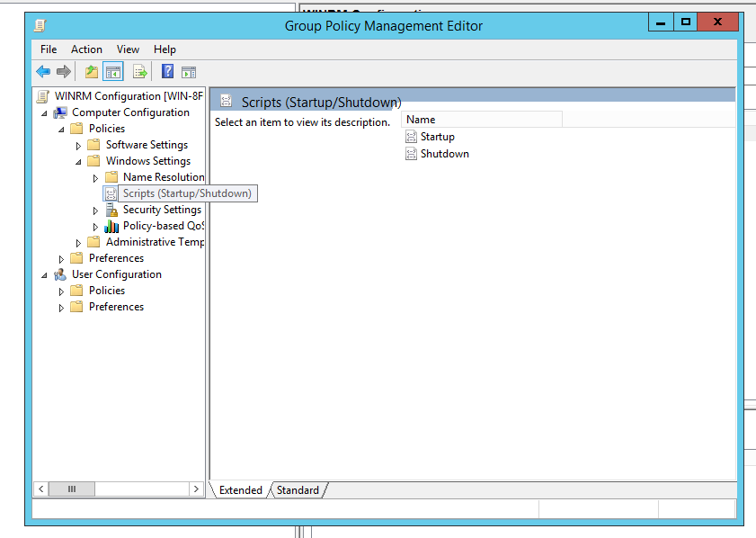Toggle the console tree pane toolbar icon
Viewport: 756px width, 538px height.
pos(113,72)
